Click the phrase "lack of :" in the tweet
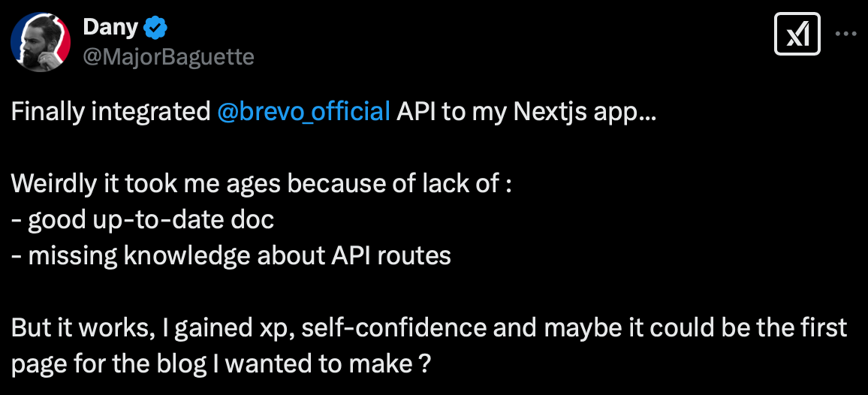The width and height of the screenshot is (868, 395). (473, 185)
